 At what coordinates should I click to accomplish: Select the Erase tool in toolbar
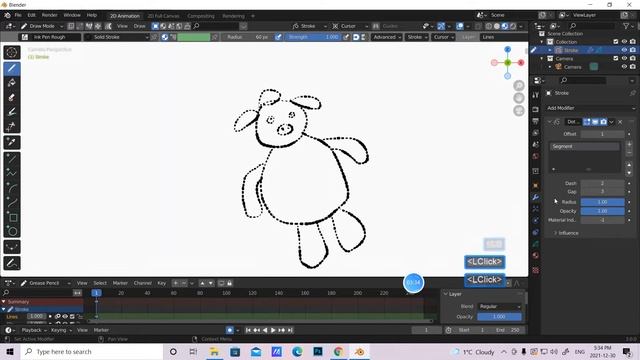12,98
